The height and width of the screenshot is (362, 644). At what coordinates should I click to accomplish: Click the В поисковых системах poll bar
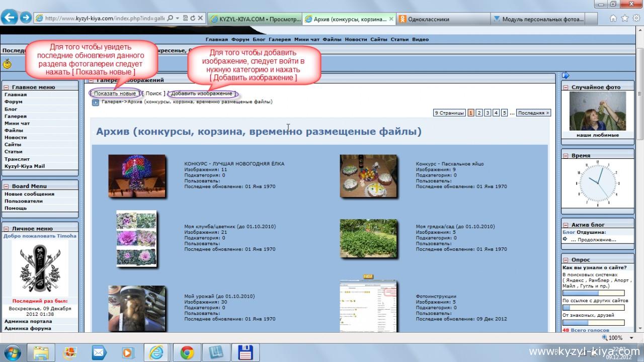(x=594, y=293)
